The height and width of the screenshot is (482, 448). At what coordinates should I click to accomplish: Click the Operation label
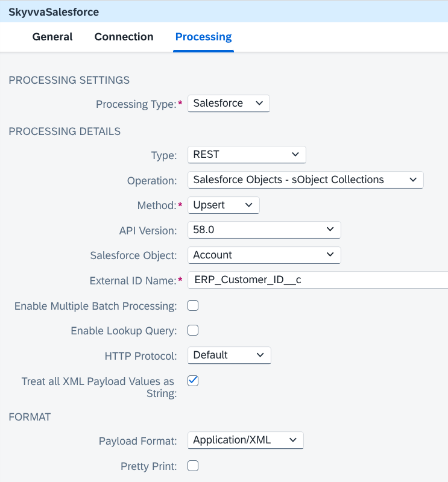point(152,181)
